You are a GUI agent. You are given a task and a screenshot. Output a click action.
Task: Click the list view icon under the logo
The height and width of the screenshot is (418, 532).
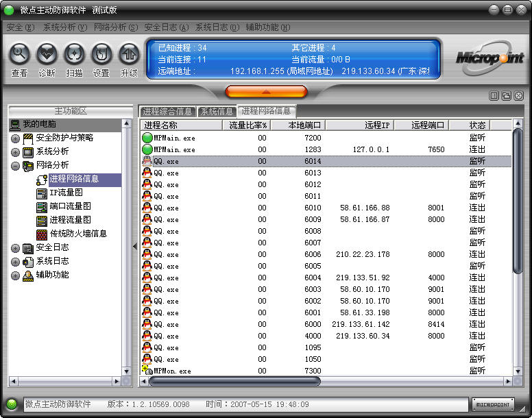(494, 96)
